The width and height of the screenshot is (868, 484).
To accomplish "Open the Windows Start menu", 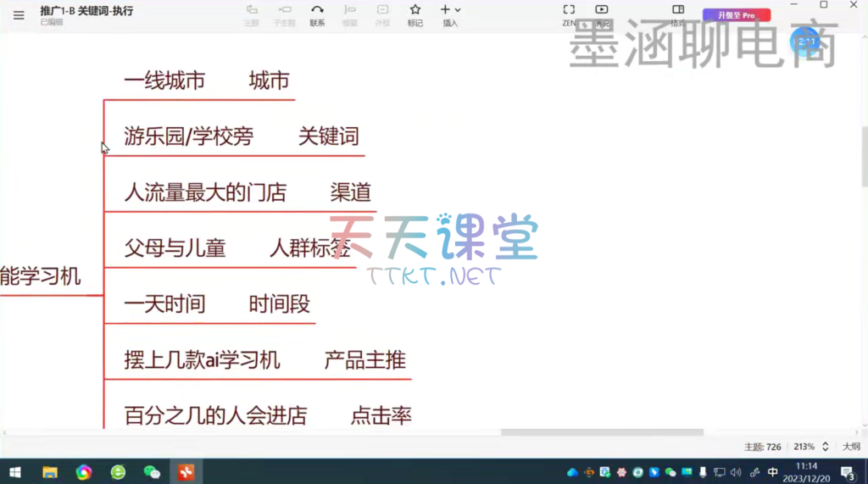I will pos(14,472).
